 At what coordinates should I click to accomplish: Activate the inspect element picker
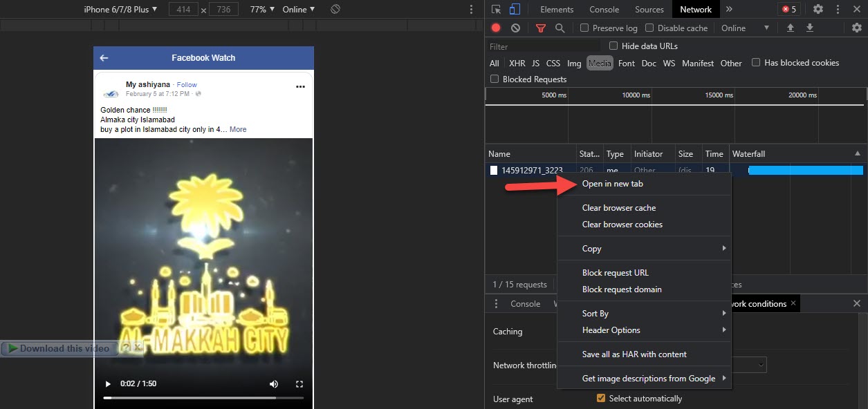496,9
